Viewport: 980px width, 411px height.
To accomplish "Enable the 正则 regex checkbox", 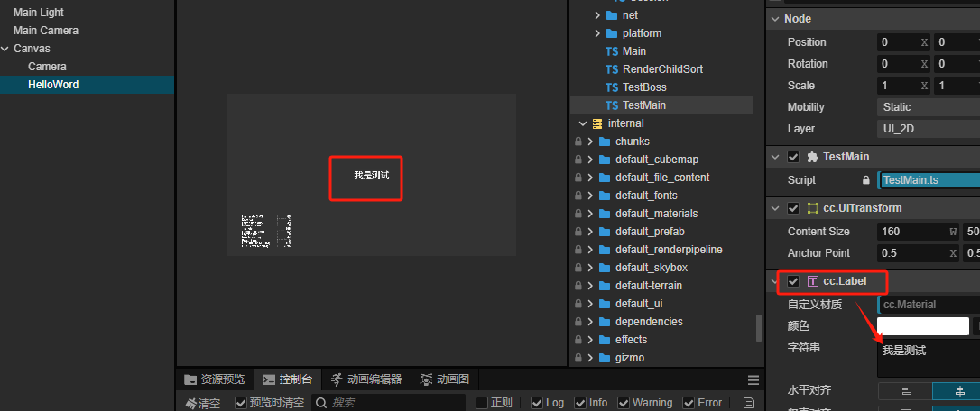I will pyautogui.click(x=481, y=403).
